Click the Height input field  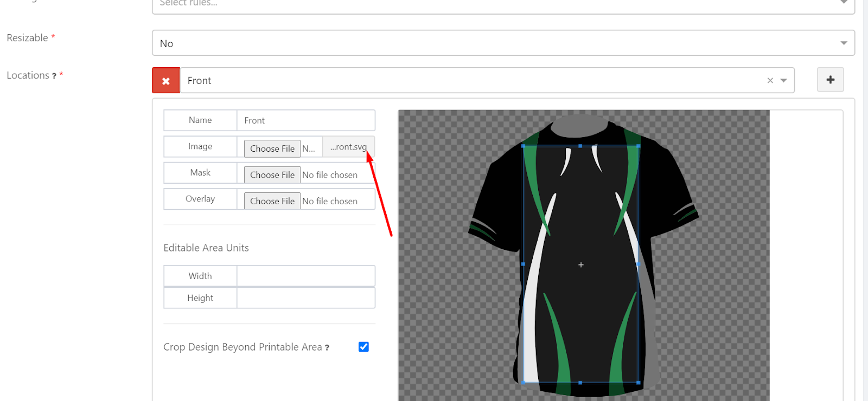pyautogui.click(x=306, y=298)
